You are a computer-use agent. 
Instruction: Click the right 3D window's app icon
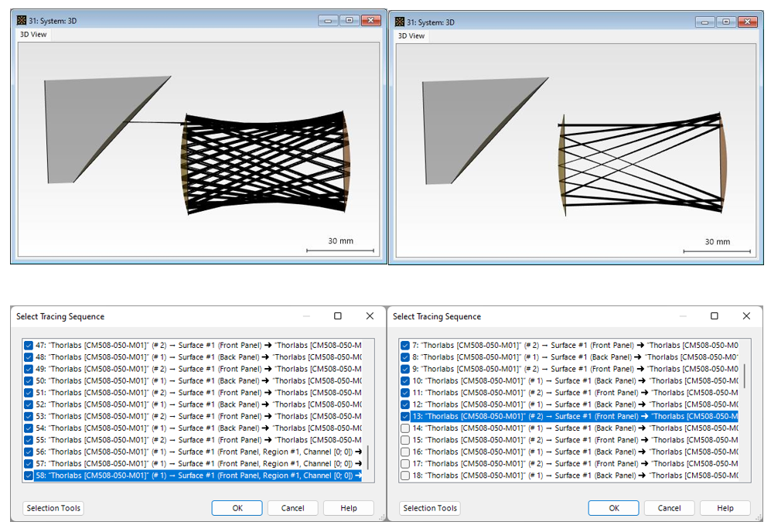tap(399, 22)
